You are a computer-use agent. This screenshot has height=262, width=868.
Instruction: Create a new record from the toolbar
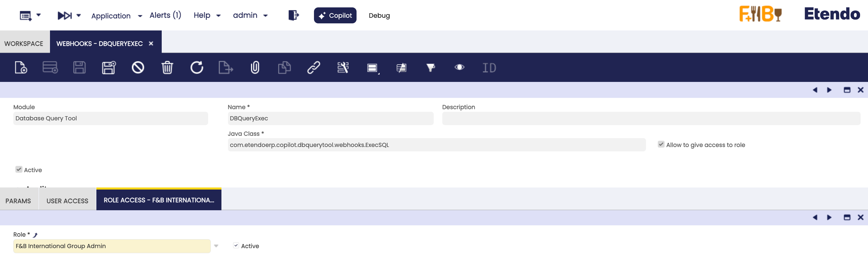click(21, 67)
